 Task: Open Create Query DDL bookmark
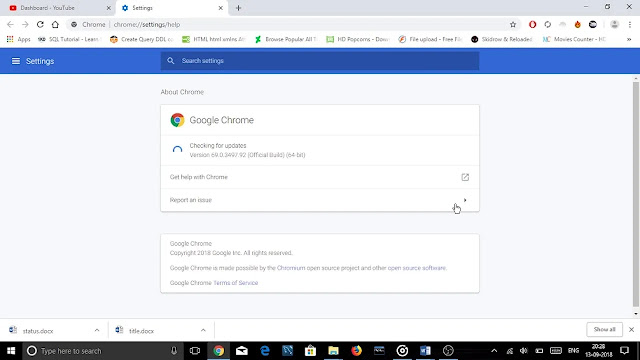[142, 39]
